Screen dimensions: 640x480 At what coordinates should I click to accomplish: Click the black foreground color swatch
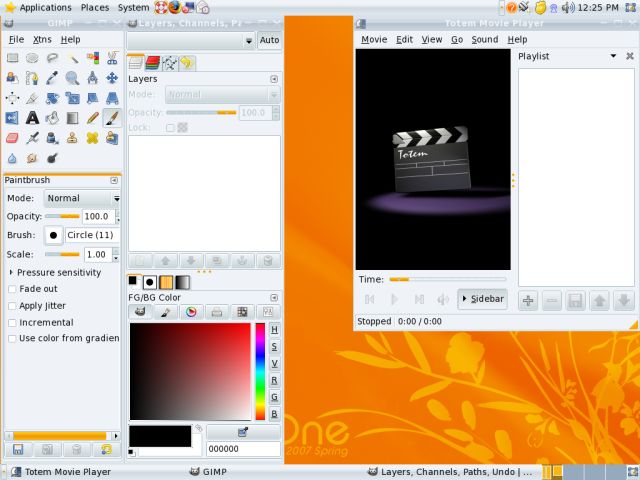[160, 435]
